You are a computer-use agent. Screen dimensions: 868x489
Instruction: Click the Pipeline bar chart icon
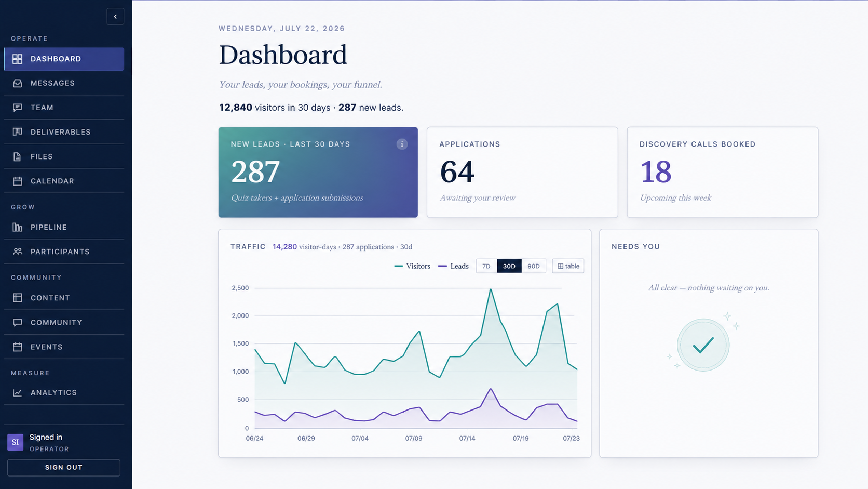click(18, 227)
